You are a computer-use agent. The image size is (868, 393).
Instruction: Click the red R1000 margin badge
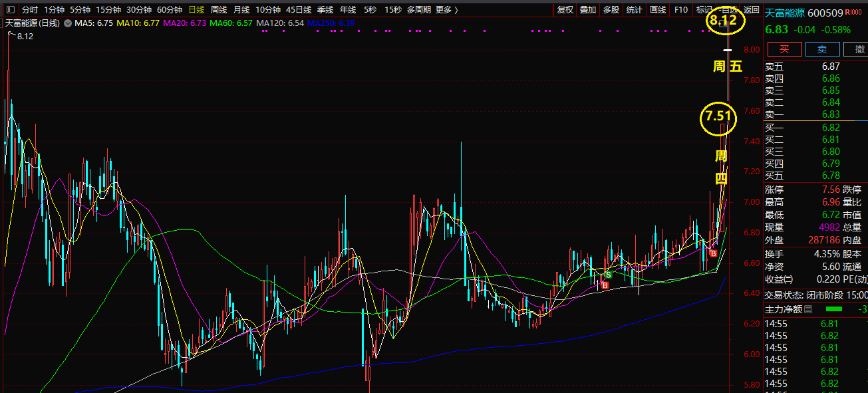(854, 12)
